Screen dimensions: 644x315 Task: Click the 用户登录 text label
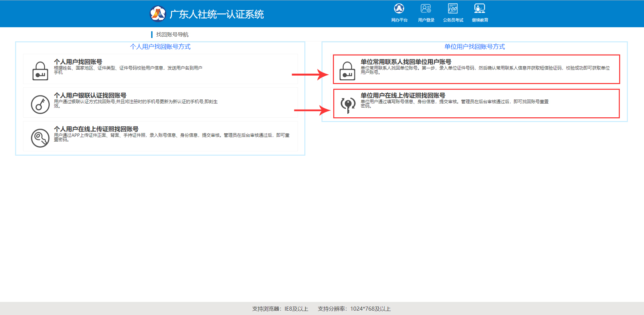point(426,20)
